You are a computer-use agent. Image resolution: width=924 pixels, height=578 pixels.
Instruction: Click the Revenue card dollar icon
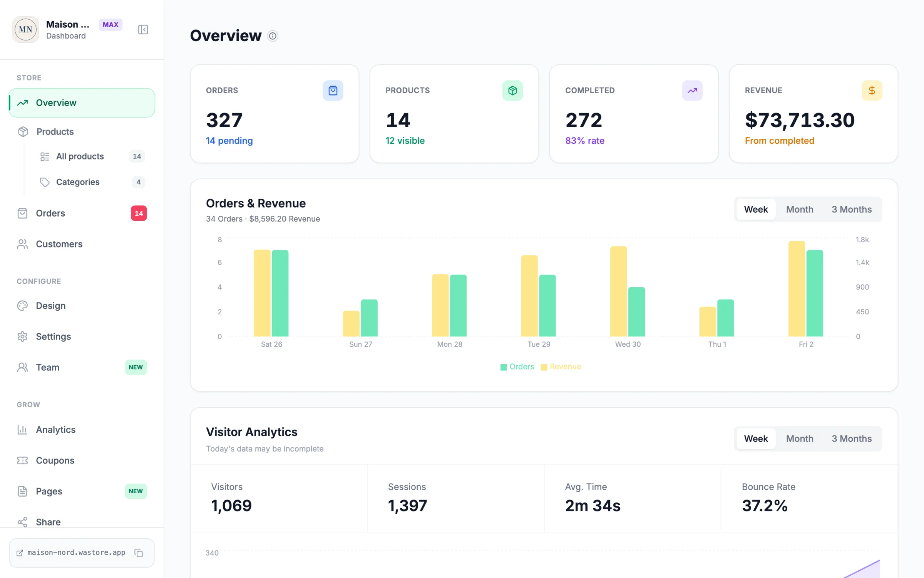pos(872,91)
